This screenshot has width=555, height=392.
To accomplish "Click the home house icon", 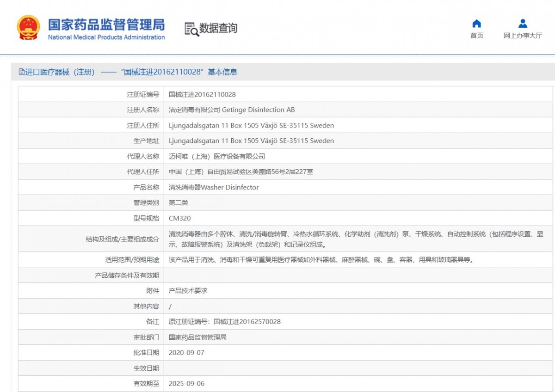I will (x=476, y=24).
